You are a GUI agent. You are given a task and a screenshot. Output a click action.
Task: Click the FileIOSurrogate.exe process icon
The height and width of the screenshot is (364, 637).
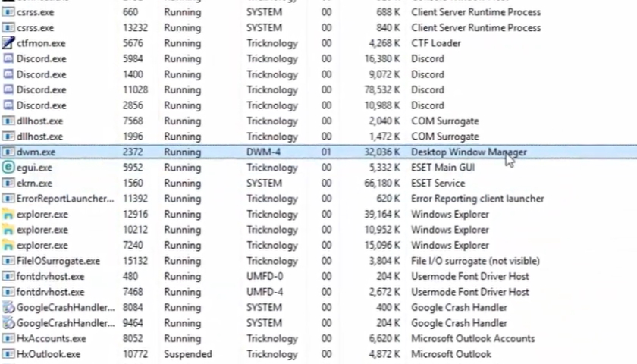click(x=8, y=260)
